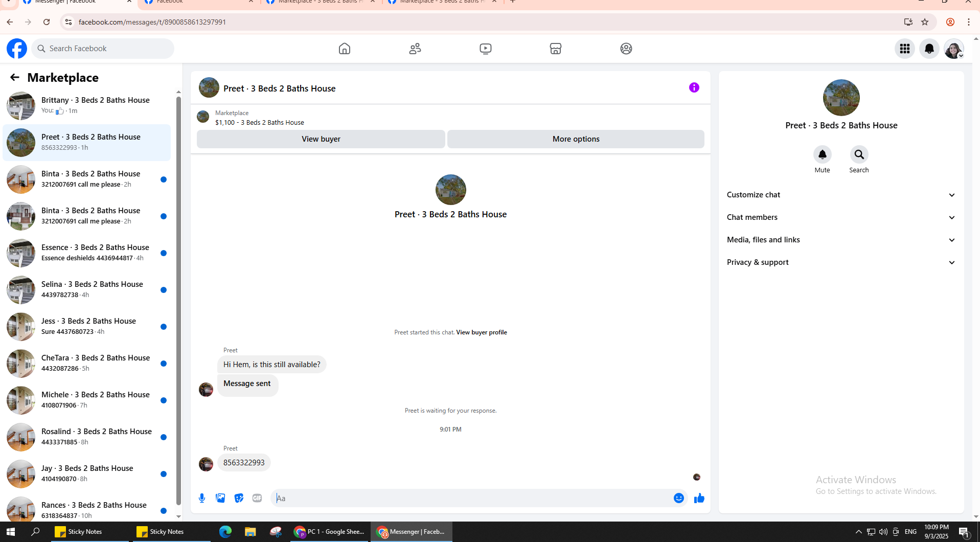Image resolution: width=980 pixels, height=542 pixels.
Task: Open the Brittany conversation
Action: click(x=87, y=105)
